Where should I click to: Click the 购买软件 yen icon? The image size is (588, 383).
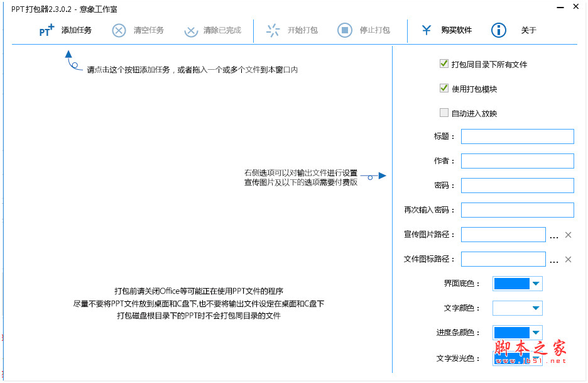[427, 30]
